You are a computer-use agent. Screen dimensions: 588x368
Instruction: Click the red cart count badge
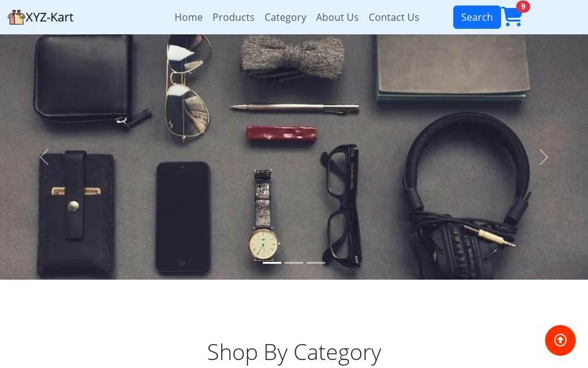tap(523, 6)
